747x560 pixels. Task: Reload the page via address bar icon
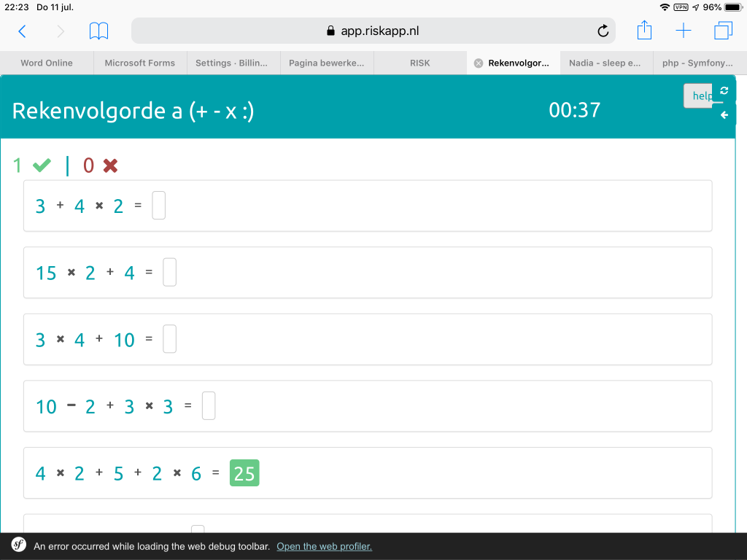603,31
